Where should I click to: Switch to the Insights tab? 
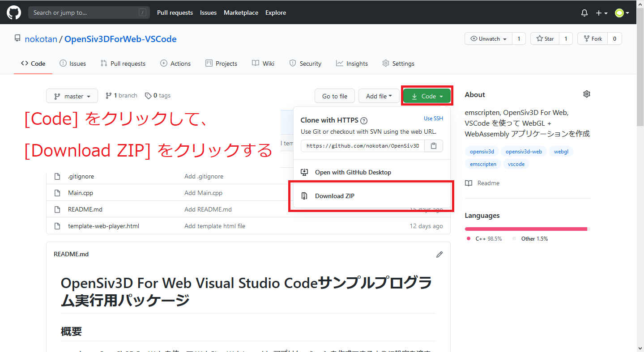(352, 64)
